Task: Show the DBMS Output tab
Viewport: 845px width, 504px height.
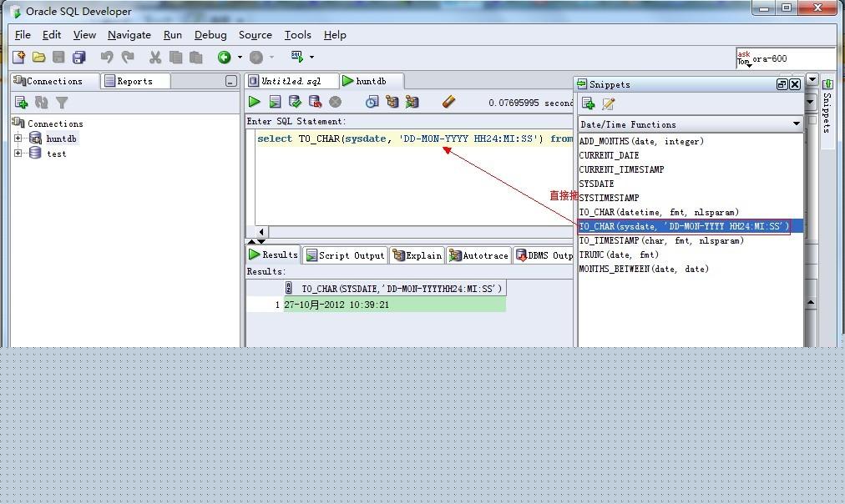Action: click(544, 255)
